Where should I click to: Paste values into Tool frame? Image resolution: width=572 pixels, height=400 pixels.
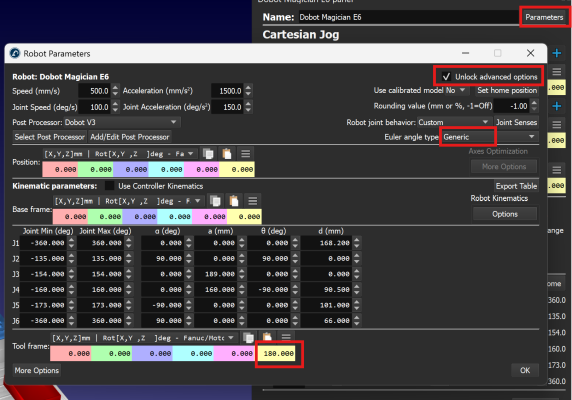[x=267, y=338]
